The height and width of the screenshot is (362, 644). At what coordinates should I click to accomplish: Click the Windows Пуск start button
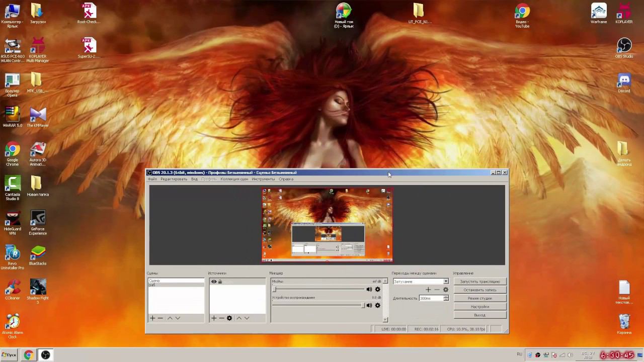pos(9,355)
